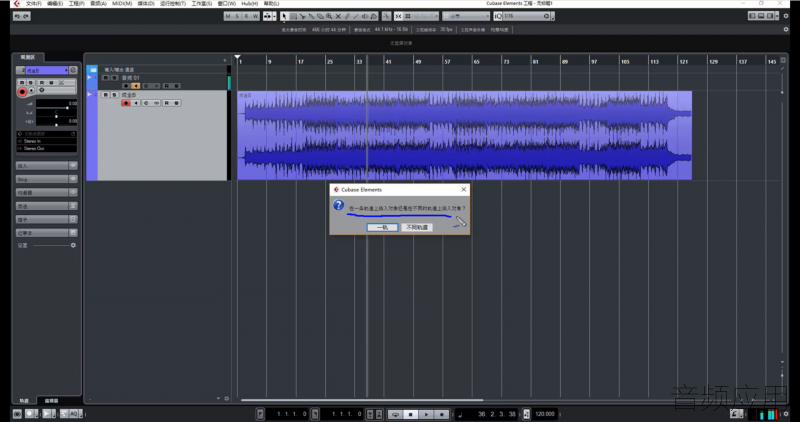This screenshot has width=800, height=422.
Task: Select the Line tool
Action: pos(356,16)
